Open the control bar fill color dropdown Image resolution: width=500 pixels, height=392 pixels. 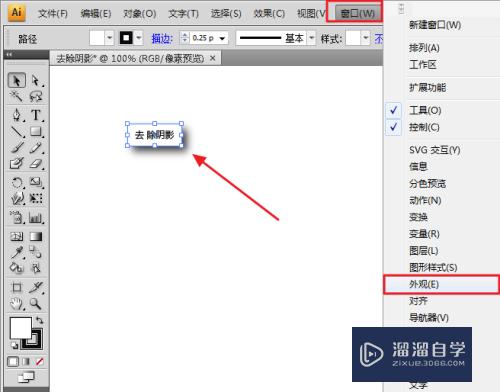(x=110, y=38)
